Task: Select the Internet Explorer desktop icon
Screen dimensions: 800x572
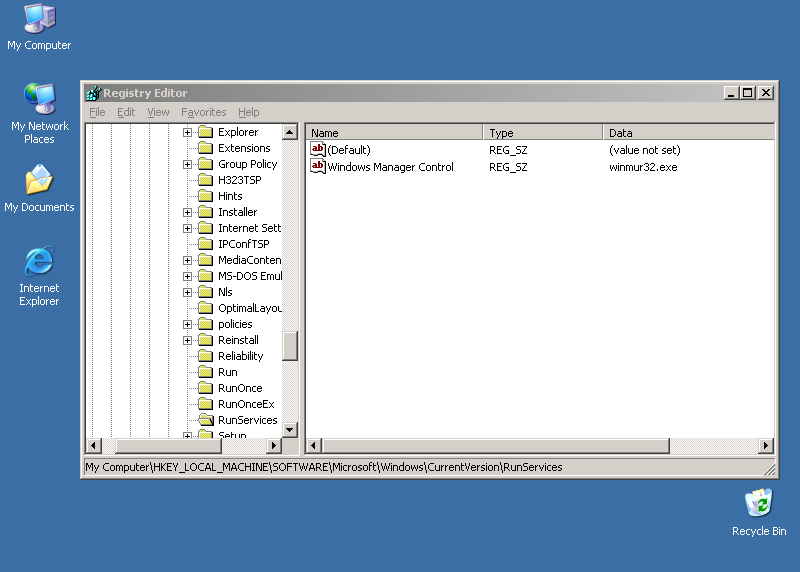Action: tap(39, 276)
